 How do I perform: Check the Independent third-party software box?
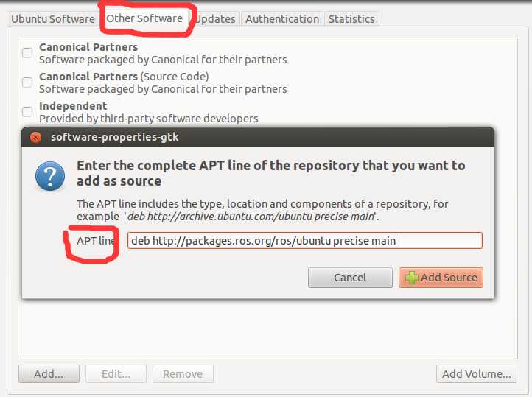[x=27, y=112]
